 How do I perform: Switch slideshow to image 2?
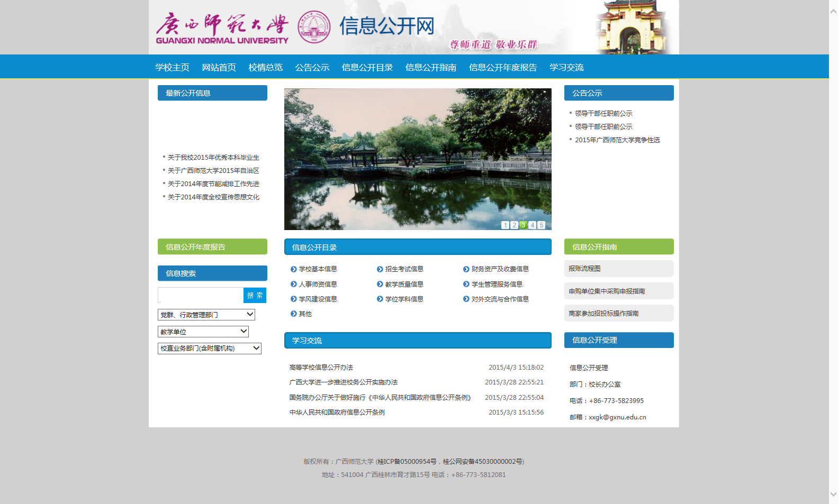click(x=514, y=225)
